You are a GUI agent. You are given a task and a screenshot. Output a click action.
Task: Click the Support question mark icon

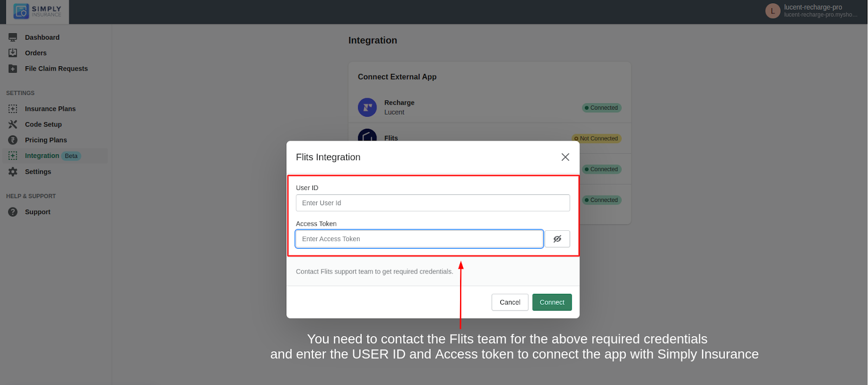[13, 212]
